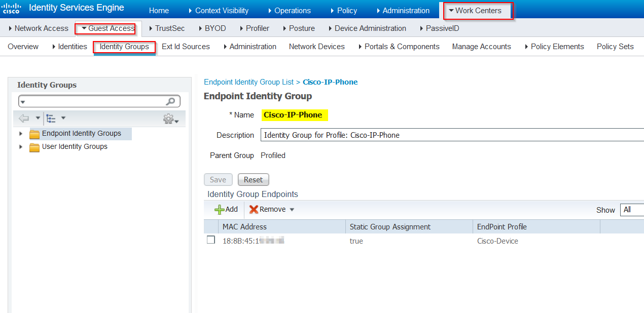The height and width of the screenshot is (313, 644).
Task: Click the tree view icon
Action: tap(51, 118)
